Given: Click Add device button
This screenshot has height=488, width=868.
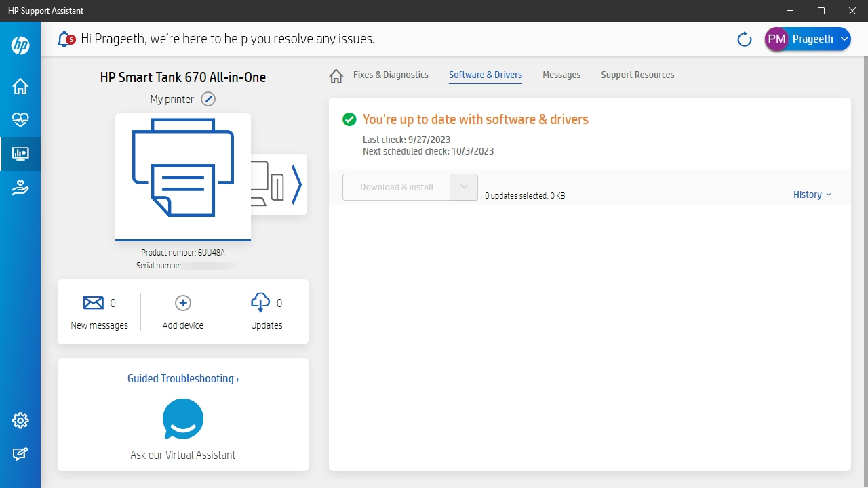Looking at the screenshot, I should coord(183,312).
